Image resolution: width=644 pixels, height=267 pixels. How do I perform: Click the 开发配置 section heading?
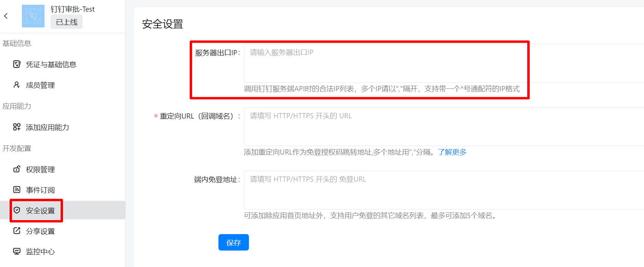[17, 148]
